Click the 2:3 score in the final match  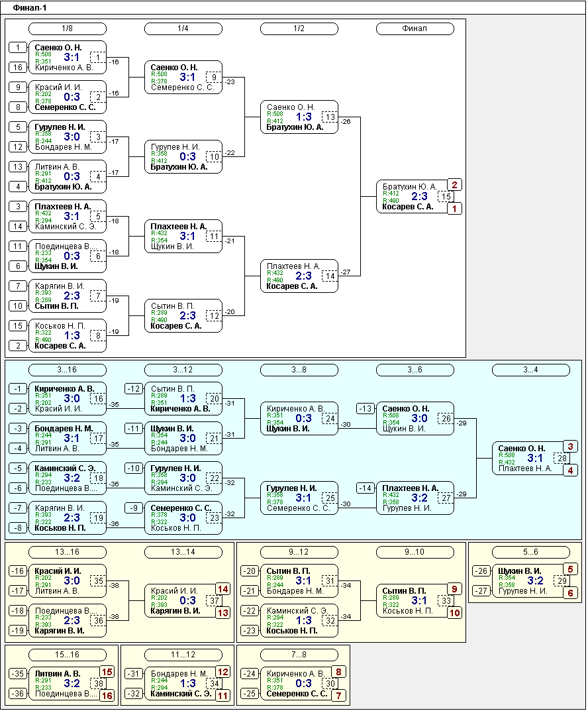coord(419,197)
